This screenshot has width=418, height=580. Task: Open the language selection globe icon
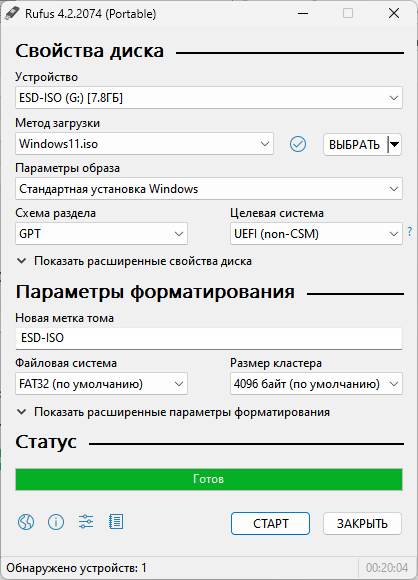26,522
